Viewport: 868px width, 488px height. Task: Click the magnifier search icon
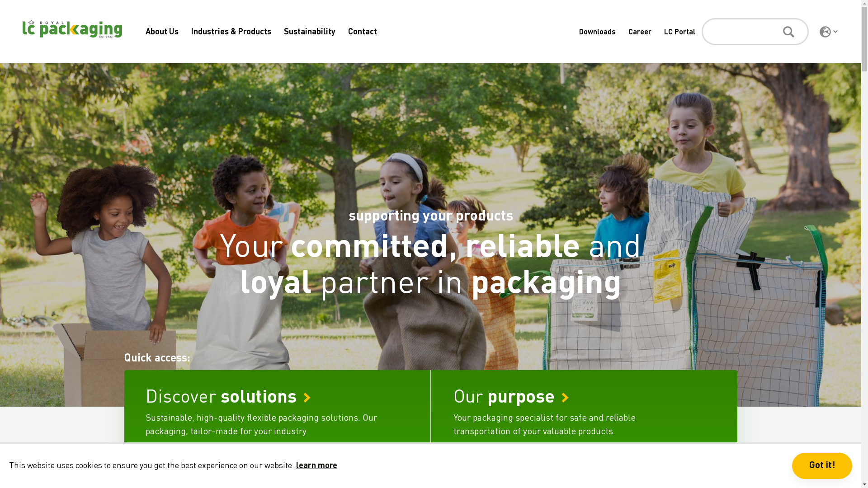coord(788,32)
